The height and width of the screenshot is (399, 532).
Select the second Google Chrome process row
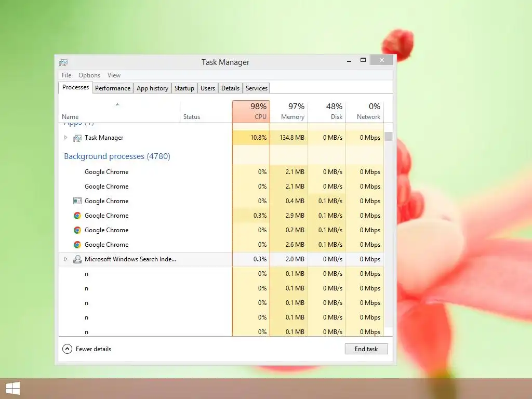(221, 187)
